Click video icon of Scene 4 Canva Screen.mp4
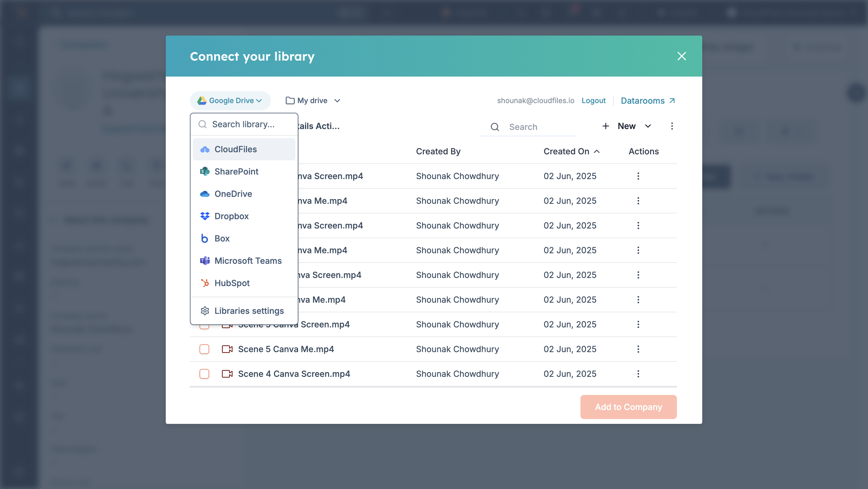This screenshot has height=489, width=868. coord(227,374)
